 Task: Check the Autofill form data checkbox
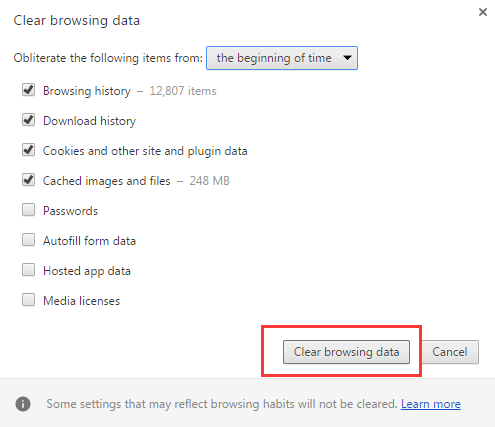28,240
